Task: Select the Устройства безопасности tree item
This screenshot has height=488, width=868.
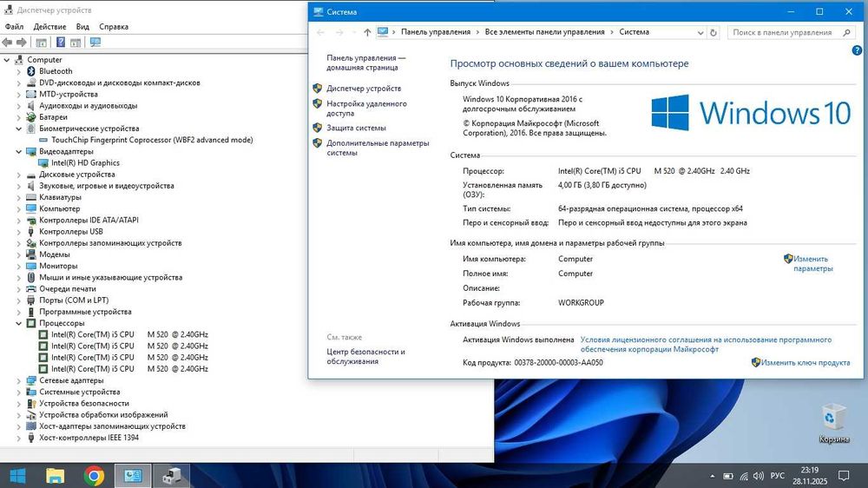Action: tap(83, 404)
